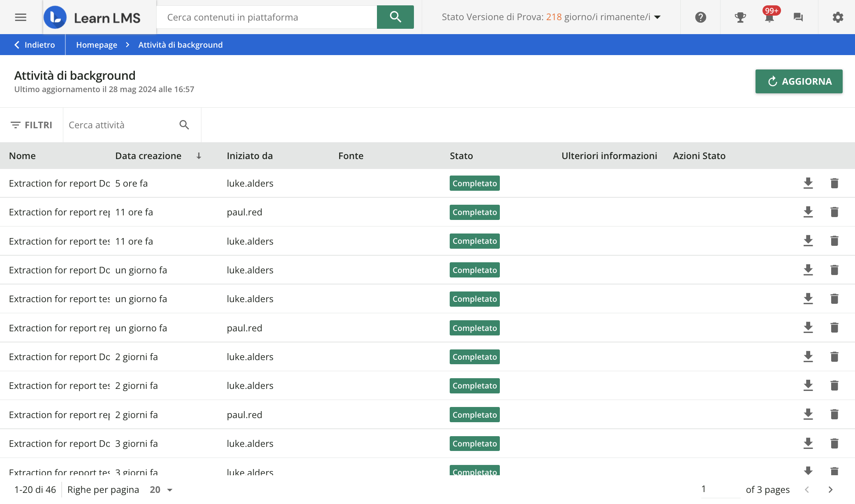
Task: Open the notifications bell with 99+ badge
Action: point(769,15)
